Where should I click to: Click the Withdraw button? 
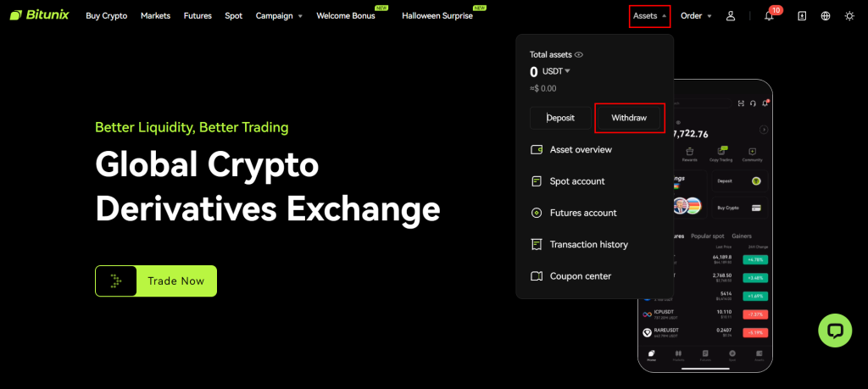630,118
